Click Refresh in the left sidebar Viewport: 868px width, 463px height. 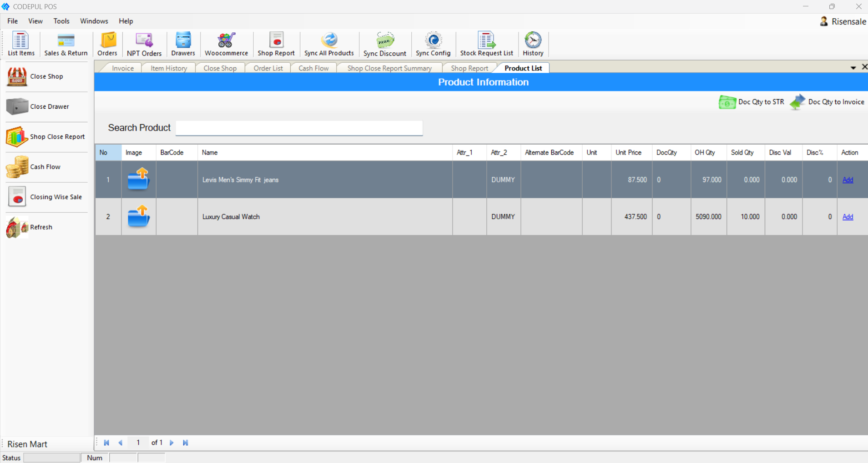[x=41, y=227]
